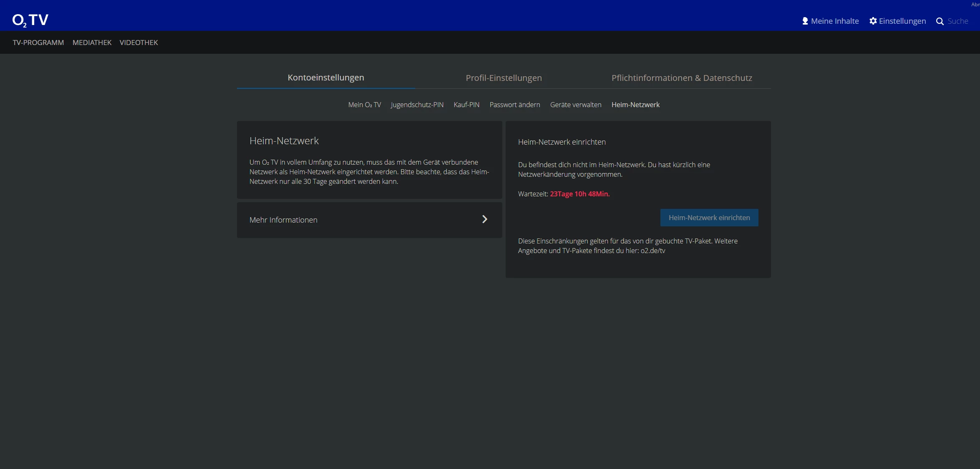Image resolution: width=980 pixels, height=469 pixels.
Task: Select the Heim-Netzwerk subtab
Action: (635, 105)
